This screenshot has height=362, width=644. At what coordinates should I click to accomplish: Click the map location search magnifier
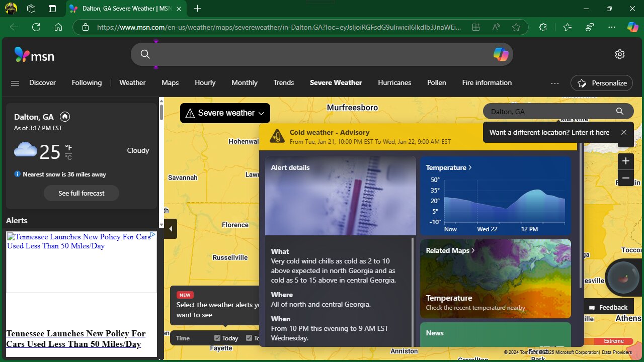coord(620,112)
